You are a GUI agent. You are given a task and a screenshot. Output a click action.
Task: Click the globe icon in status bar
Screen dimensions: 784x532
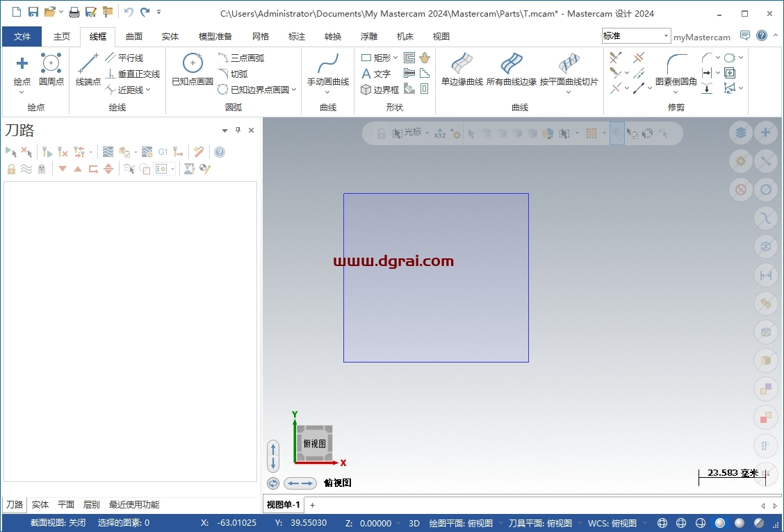click(662, 523)
